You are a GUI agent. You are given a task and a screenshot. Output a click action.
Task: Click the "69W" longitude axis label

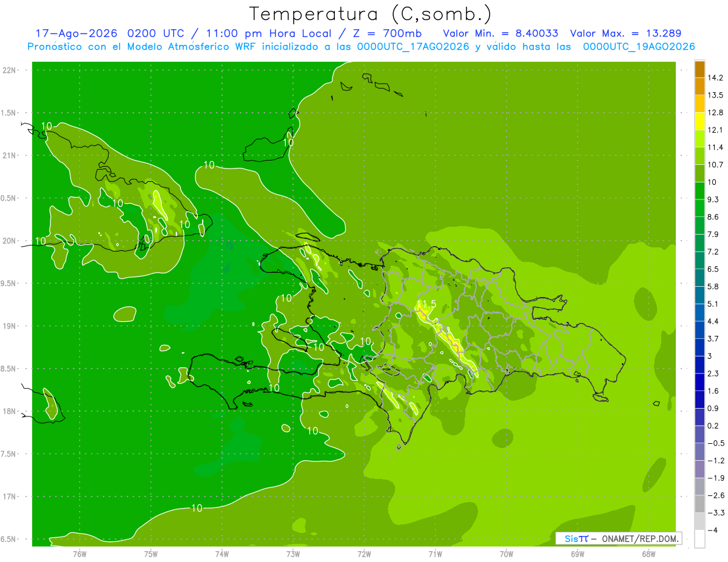(578, 554)
